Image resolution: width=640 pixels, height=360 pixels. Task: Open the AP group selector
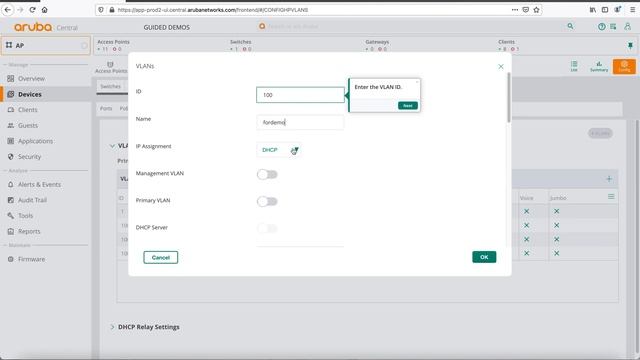coord(46,45)
